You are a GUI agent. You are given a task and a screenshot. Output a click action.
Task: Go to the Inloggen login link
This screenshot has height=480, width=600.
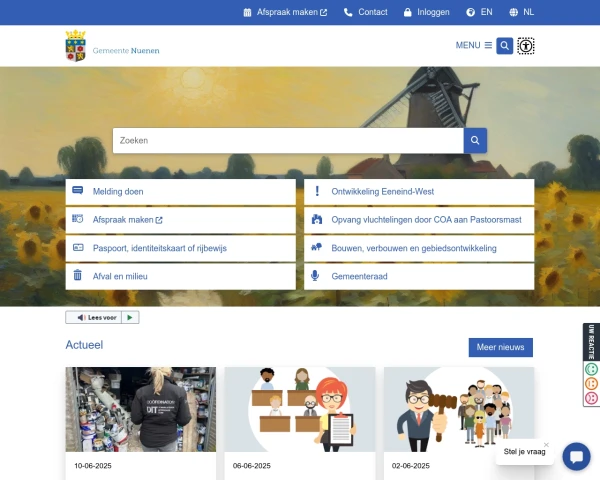tap(433, 12)
